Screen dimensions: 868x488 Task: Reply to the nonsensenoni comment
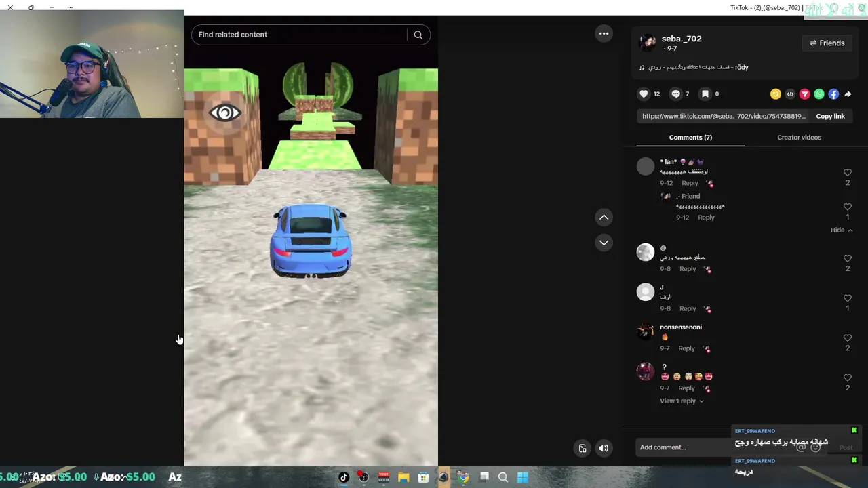pos(686,348)
